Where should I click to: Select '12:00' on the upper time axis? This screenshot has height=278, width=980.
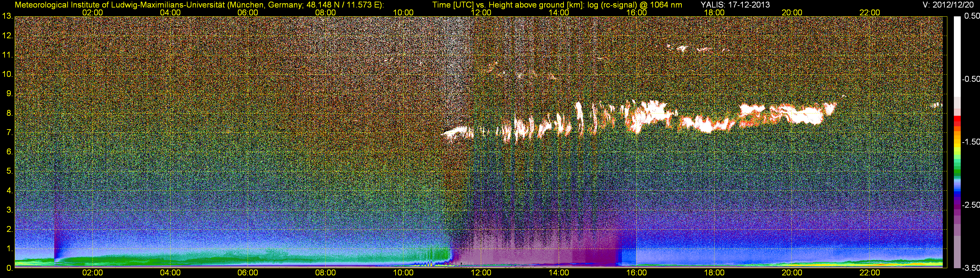[481, 12]
